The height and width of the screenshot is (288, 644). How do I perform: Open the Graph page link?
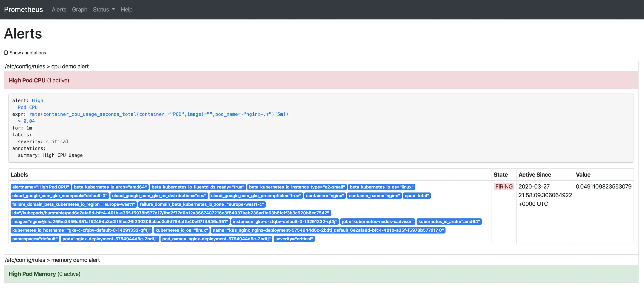79,10
